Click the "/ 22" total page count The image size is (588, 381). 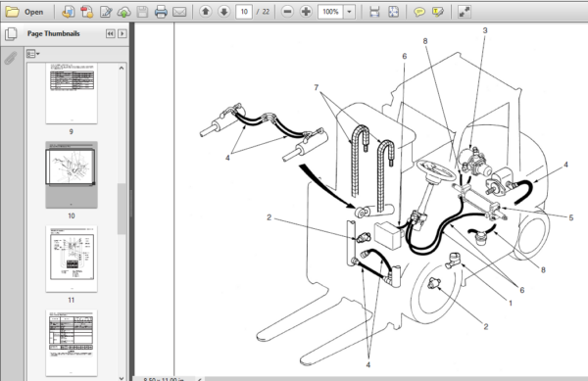tap(264, 12)
